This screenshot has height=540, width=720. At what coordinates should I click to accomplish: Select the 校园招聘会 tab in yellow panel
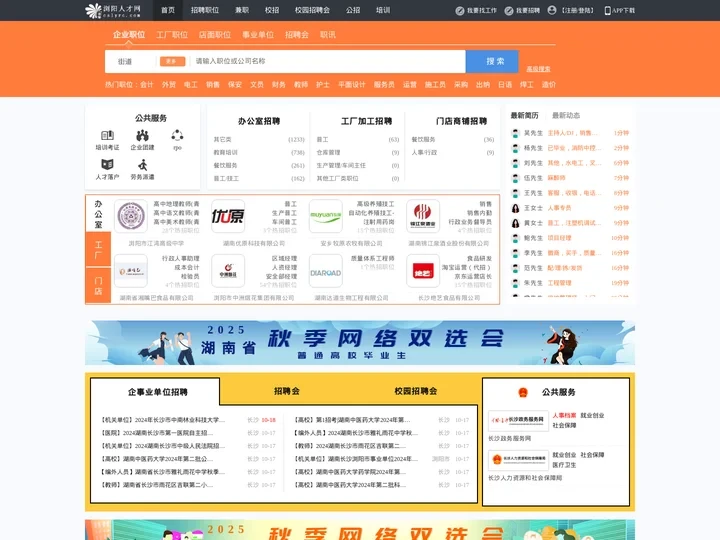tap(416, 391)
